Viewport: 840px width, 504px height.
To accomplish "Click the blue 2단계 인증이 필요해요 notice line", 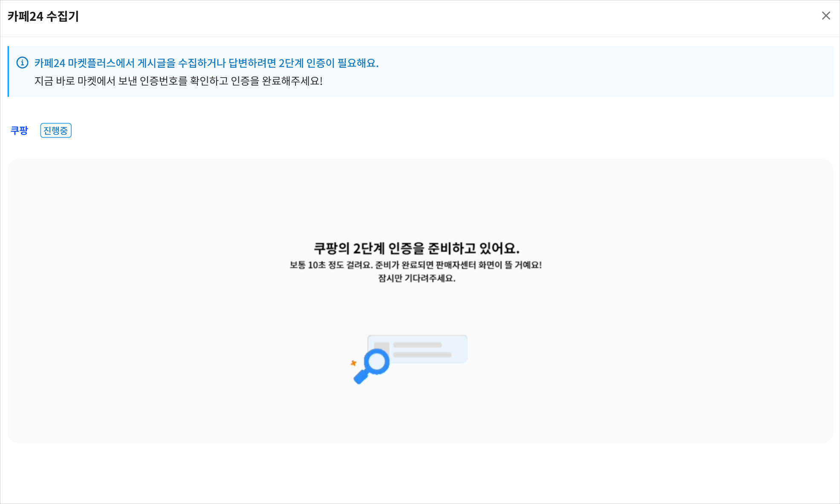I will tap(206, 63).
